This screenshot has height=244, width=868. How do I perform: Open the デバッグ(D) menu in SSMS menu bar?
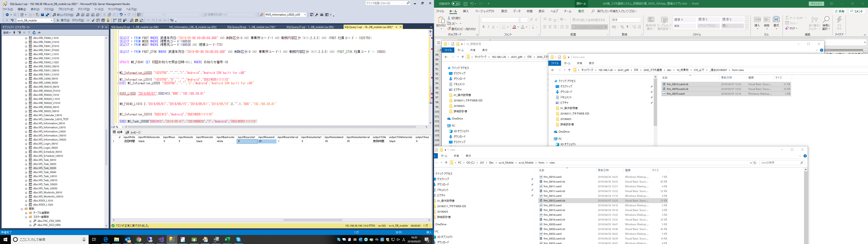[84, 9]
